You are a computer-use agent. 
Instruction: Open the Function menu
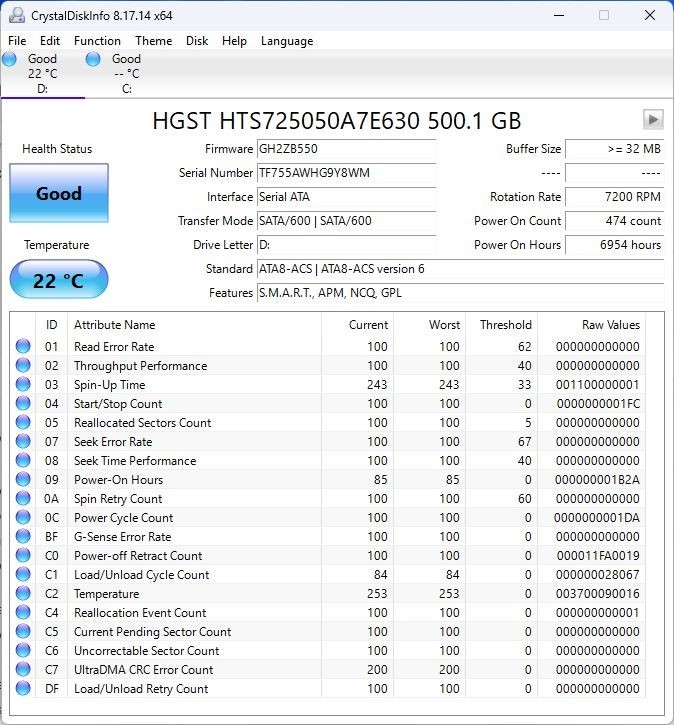pos(97,41)
